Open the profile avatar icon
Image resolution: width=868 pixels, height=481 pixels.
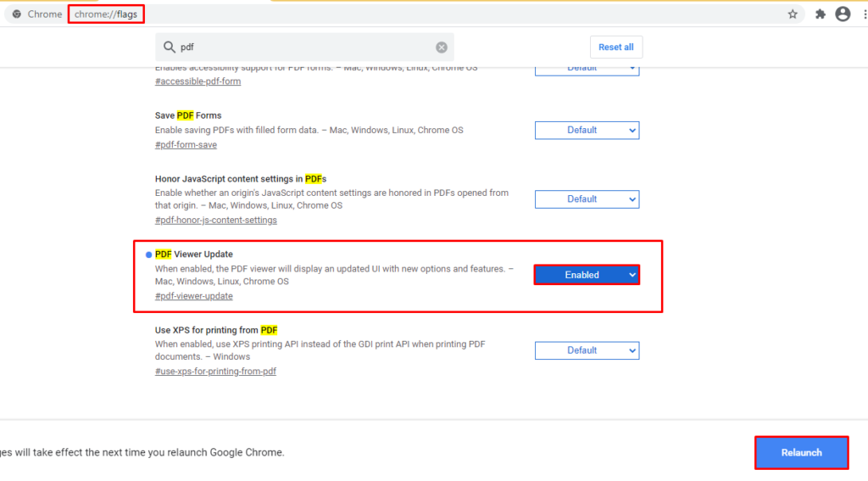(x=843, y=14)
